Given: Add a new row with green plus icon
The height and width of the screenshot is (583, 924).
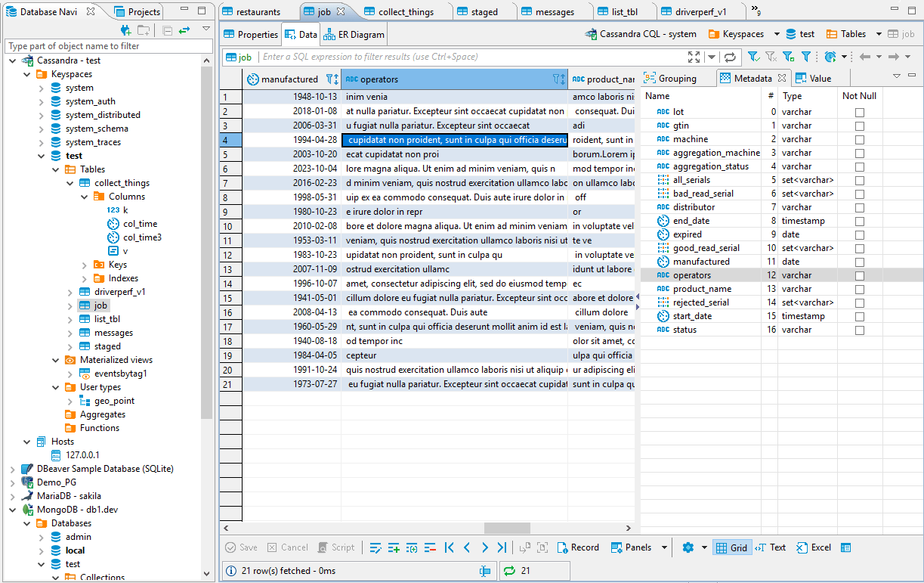Looking at the screenshot, I should click(x=394, y=547).
